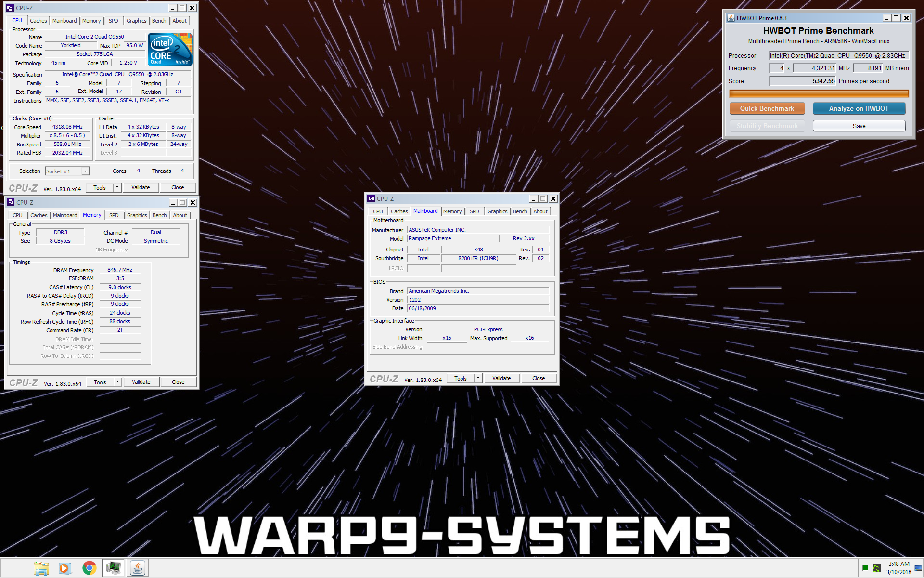Open the Tools dropdown arrow in the Mainboard window
Screen dimensions: 924x578
478,378
